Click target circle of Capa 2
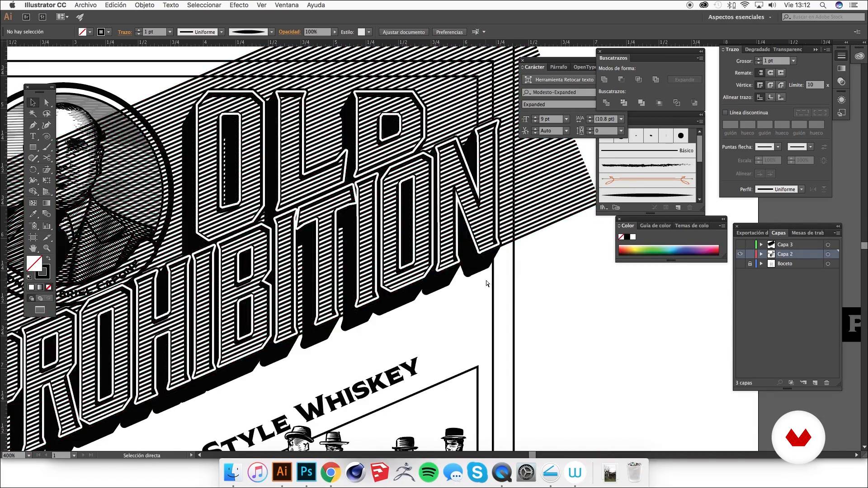 pyautogui.click(x=828, y=254)
